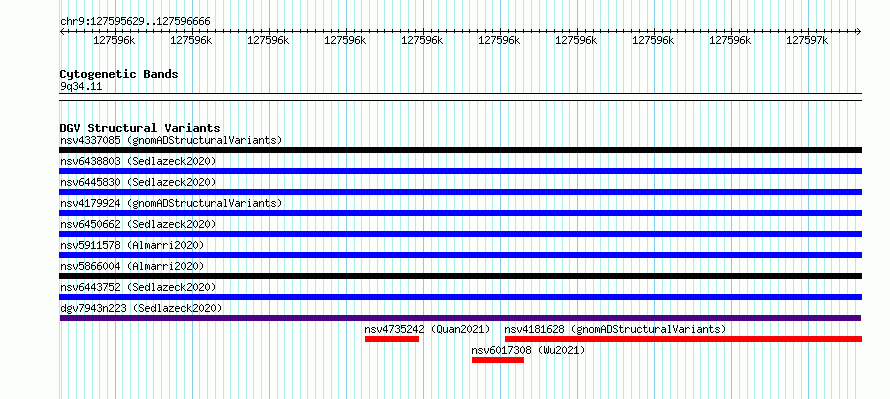Select the 9q34.11 cytogenetic band label
This screenshot has width=890, height=399.
tap(81, 87)
